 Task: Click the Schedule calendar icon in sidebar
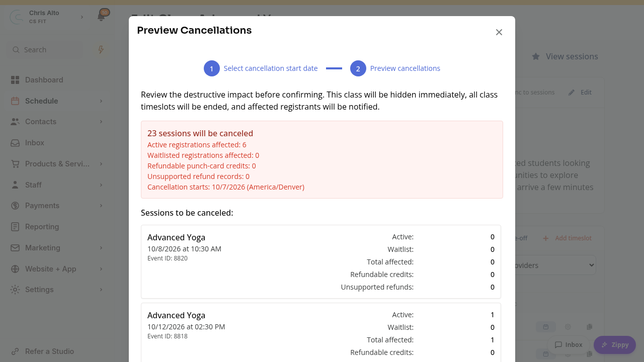[x=15, y=101]
